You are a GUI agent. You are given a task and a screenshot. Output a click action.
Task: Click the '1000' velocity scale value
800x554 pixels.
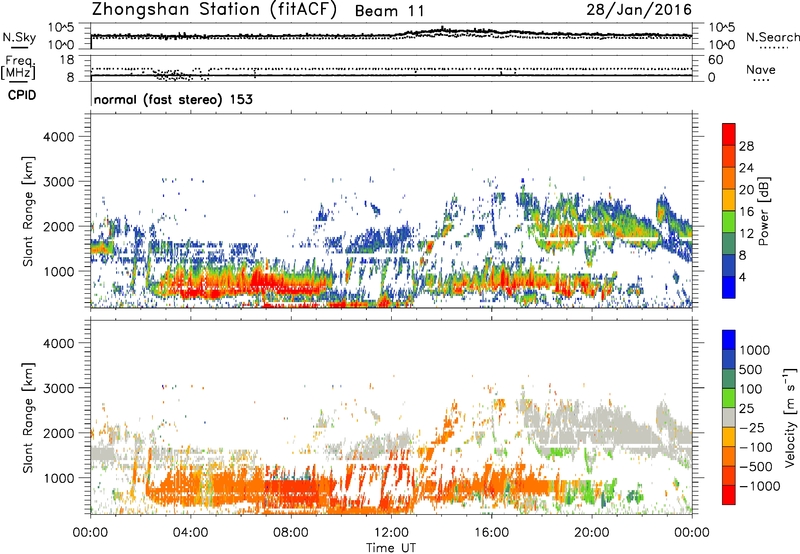click(x=755, y=350)
